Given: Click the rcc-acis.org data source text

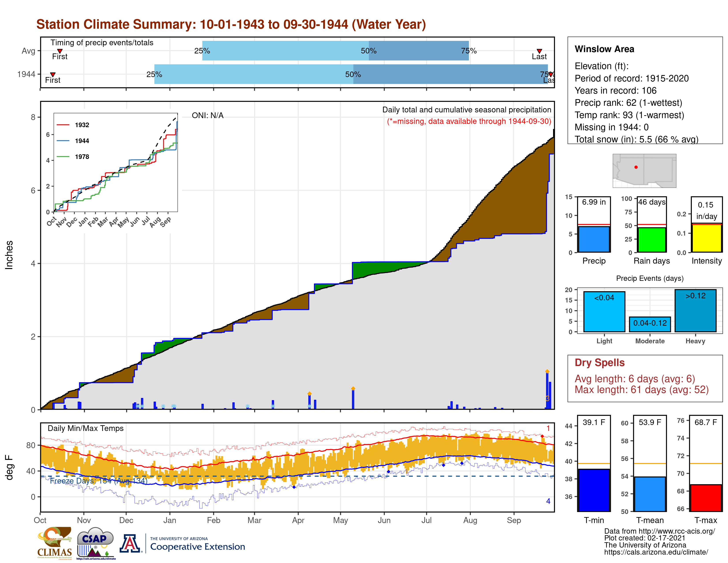Looking at the screenshot, I should pyautogui.click(x=660, y=531).
